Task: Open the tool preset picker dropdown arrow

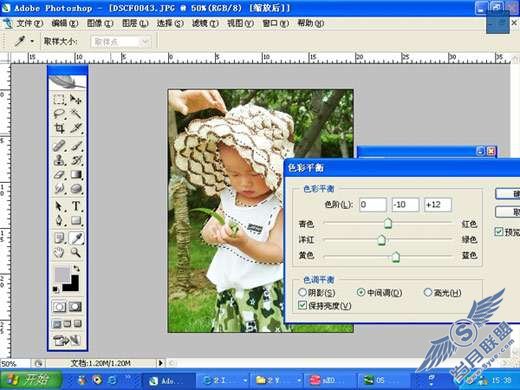Action: [32, 41]
